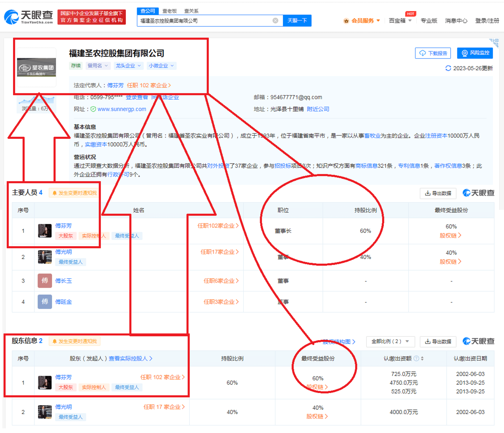This screenshot has height=433, width=504.
Task: Click the 存续 status tag
Action: coord(76,66)
